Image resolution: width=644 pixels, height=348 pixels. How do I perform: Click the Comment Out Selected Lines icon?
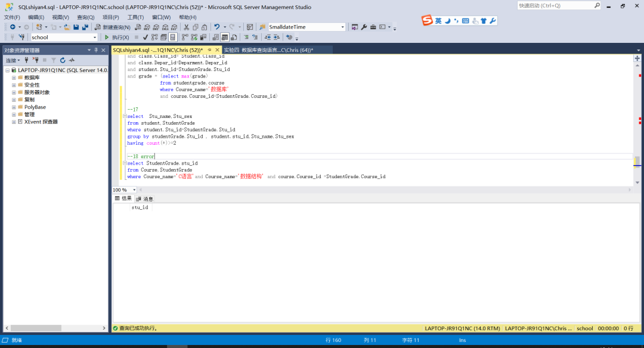246,38
